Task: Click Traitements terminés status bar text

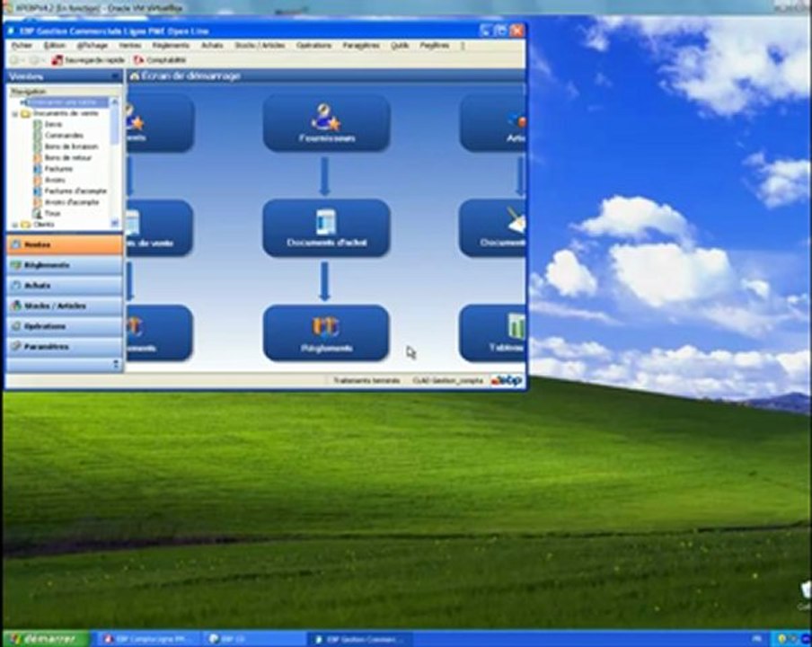Action: (366, 381)
